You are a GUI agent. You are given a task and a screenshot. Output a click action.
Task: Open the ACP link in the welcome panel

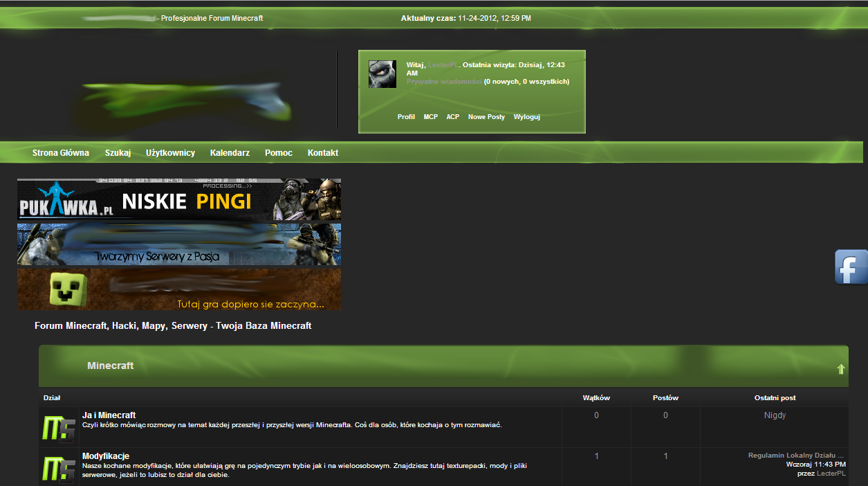point(453,117)
